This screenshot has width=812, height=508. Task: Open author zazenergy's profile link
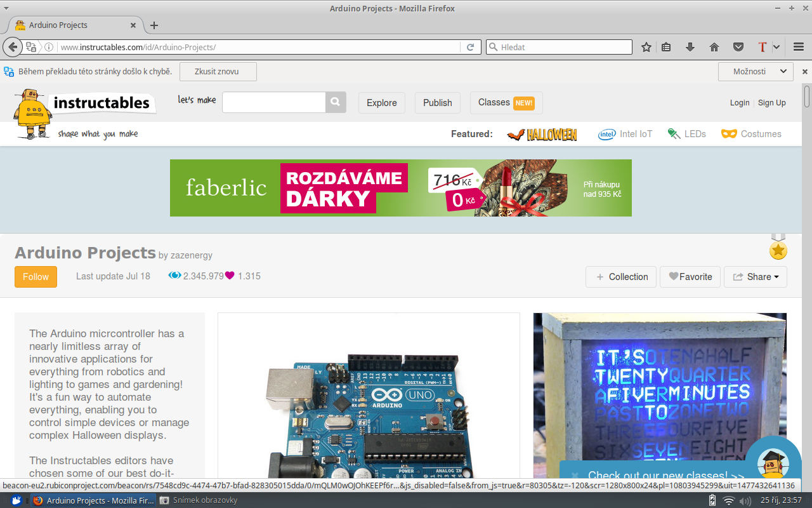(x=192, y=255)
